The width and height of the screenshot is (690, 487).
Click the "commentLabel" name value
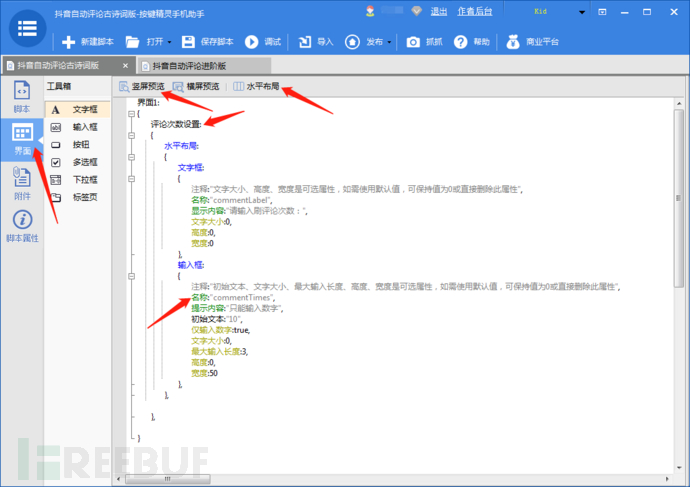[x=240, y=200]
